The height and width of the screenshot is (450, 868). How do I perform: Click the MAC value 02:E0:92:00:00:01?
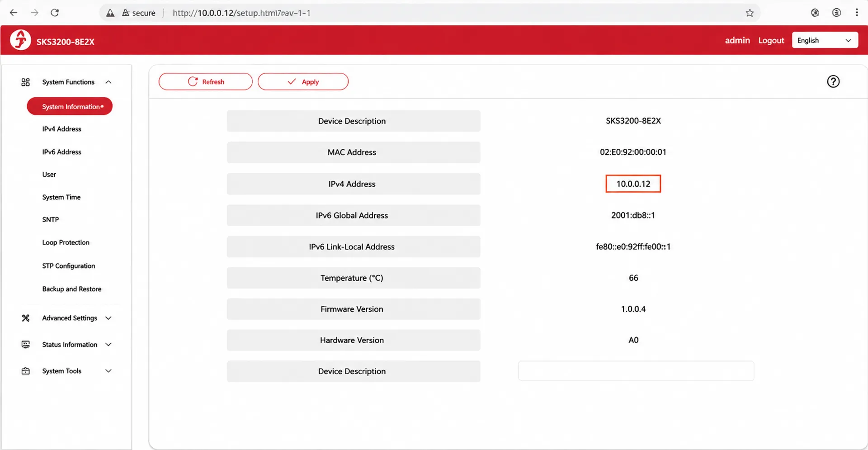tap(633, 152)
